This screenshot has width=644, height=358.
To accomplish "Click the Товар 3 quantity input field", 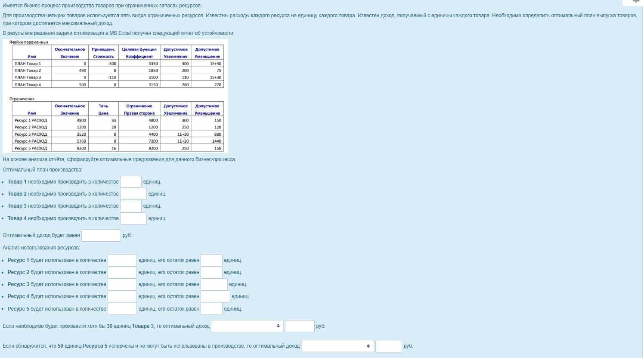I will click(131, 206).
